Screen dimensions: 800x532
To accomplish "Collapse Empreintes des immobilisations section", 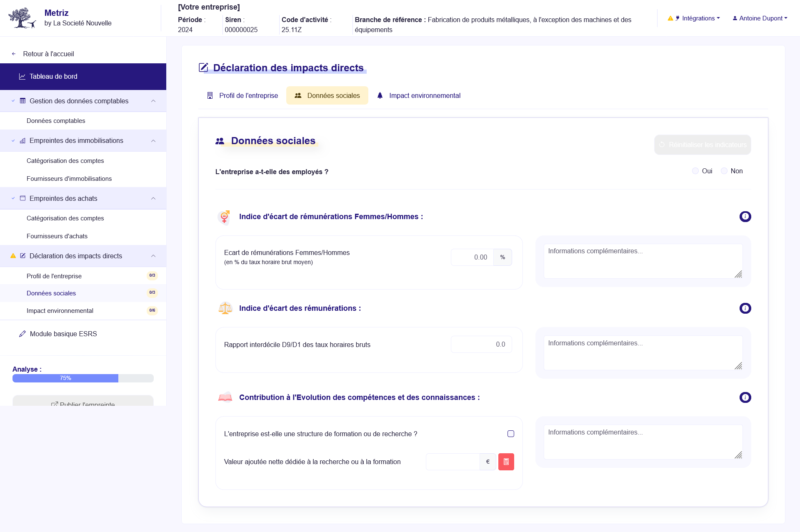I will pos(153,140).
